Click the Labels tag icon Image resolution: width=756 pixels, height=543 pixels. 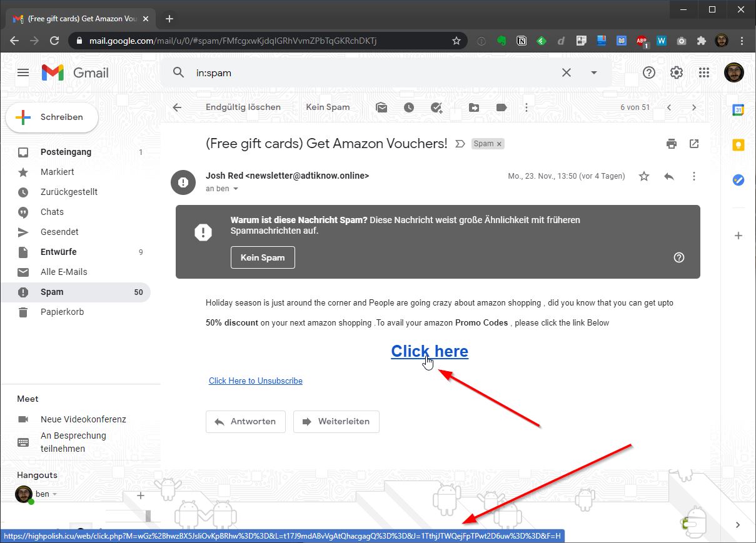(501, 107)
